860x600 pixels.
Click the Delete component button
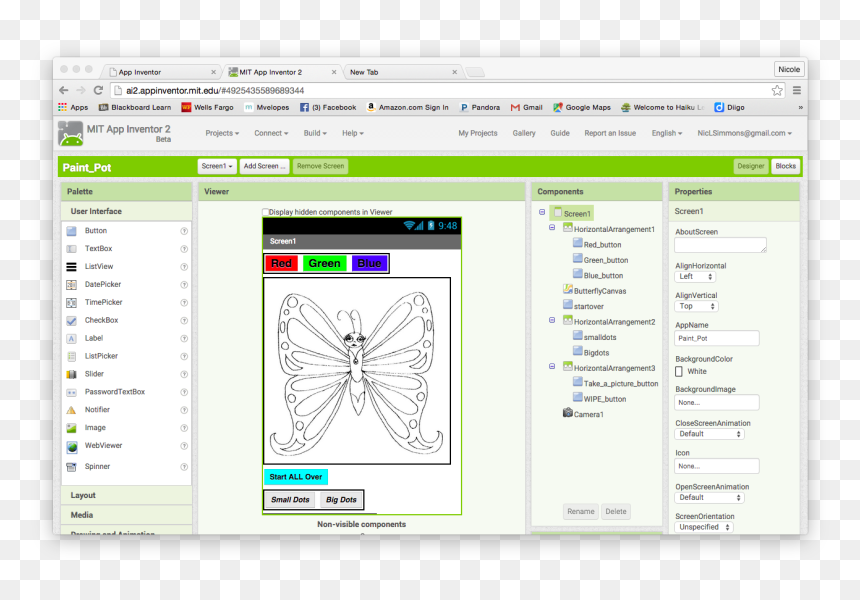coord(615,512)
